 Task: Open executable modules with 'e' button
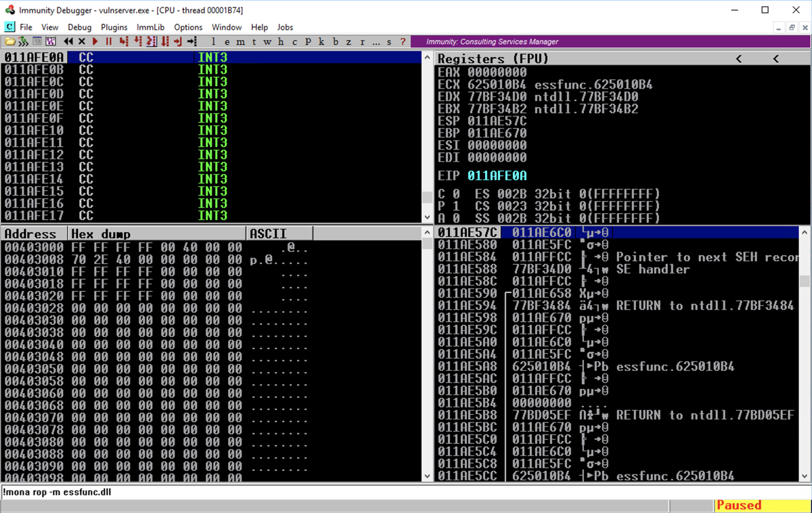(x=227, y=42)
